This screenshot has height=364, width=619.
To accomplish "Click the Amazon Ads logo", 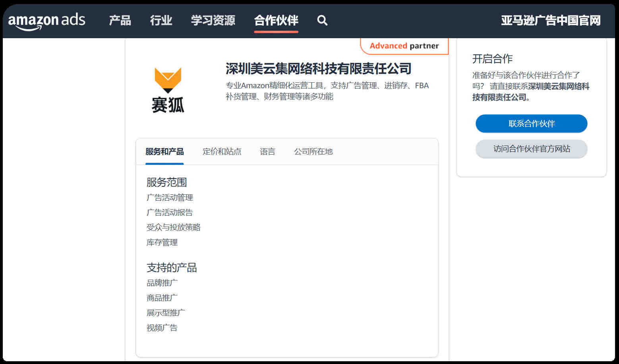I will pyautogui.click(x=47, y=21).
